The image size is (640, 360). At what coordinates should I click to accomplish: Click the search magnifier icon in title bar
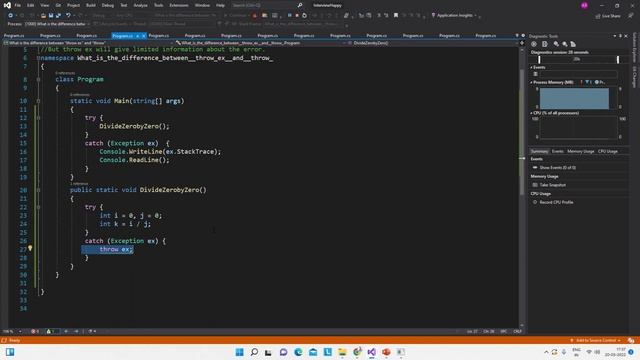pyautogui.click(x=300, y=5)
